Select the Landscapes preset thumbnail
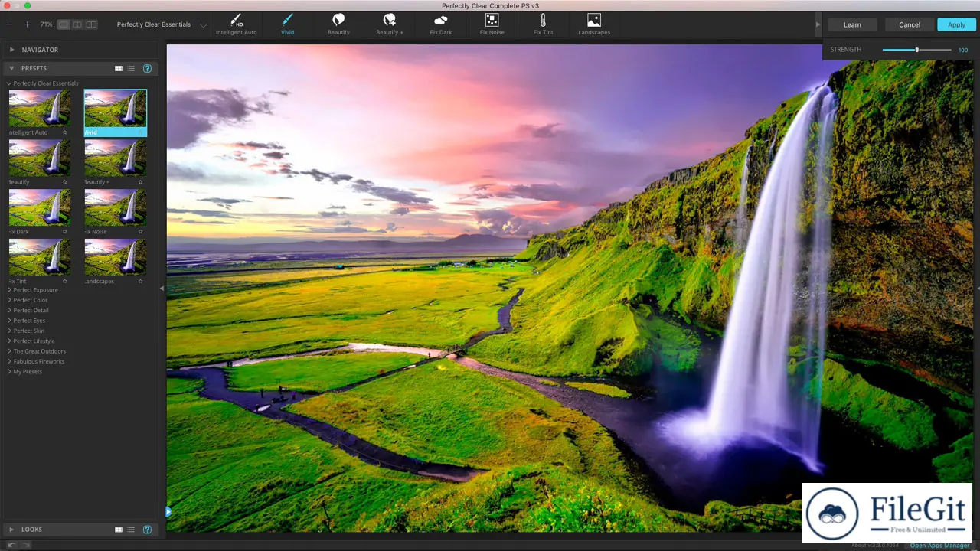This screenshot has width=980, height=551. (115, 257)
